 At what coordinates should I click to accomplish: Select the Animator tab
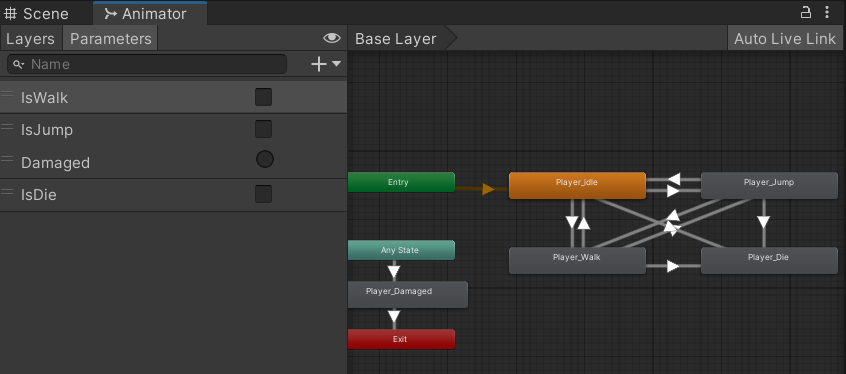tap(150, 13)
